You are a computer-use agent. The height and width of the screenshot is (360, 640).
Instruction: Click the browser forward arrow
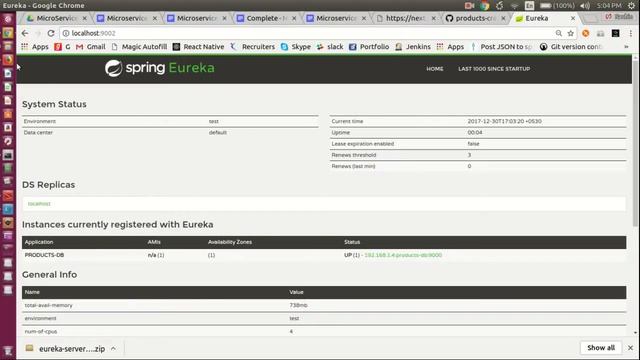click(38, 33)
